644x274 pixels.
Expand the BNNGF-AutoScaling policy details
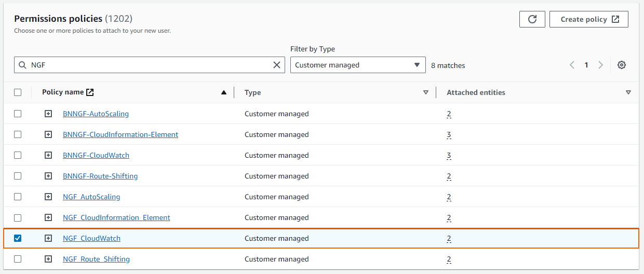[x=48, y=114]
